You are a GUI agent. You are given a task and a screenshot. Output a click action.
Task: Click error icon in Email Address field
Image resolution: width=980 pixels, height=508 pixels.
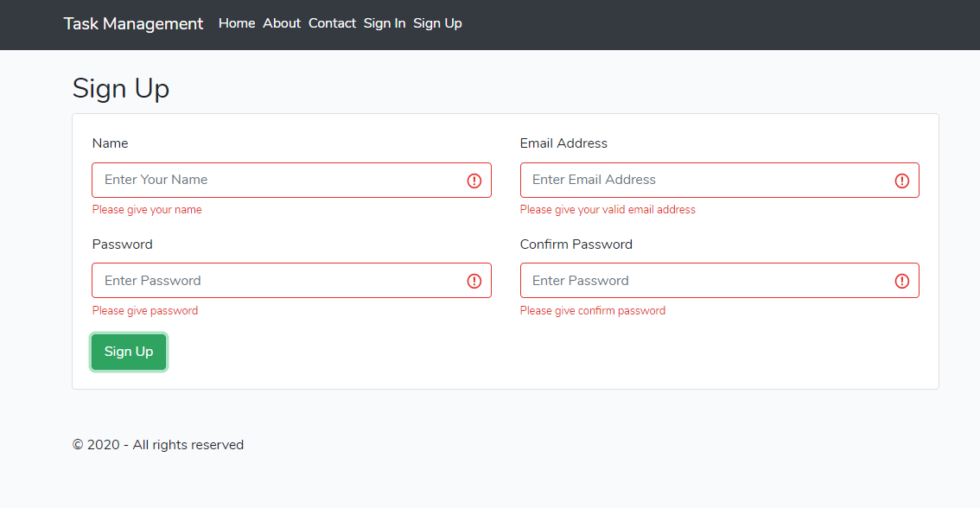(x=902, y=181)
